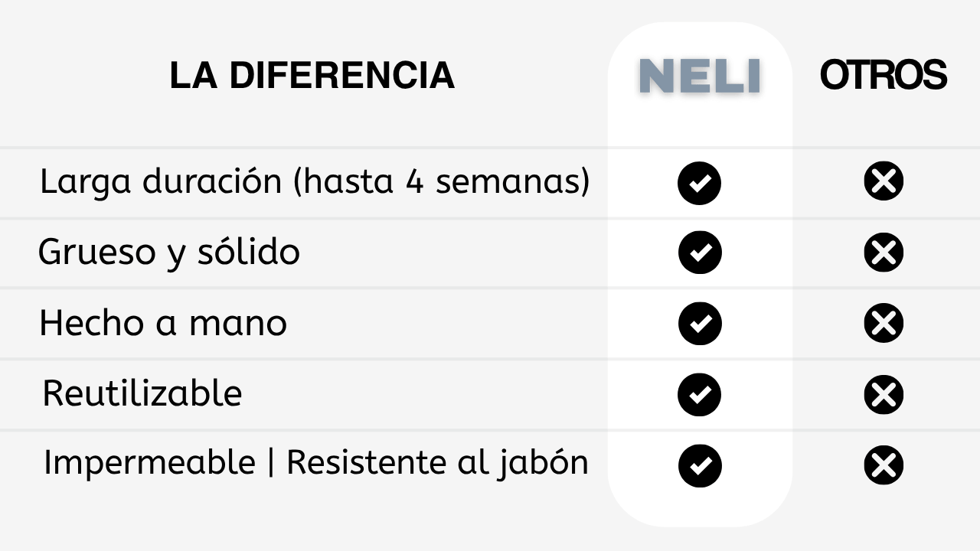
Task: Click the NELI checkmark for Hecho a mano
Action: click(x=699, y=323)
